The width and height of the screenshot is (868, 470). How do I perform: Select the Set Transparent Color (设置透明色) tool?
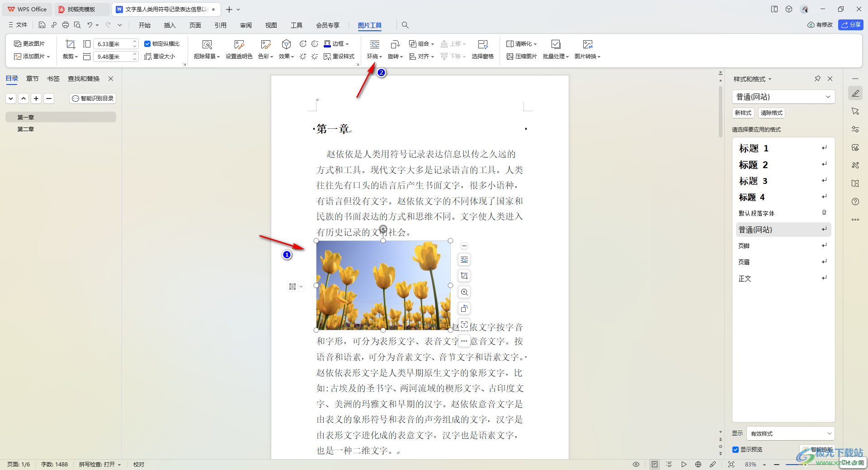pos(239,44)
